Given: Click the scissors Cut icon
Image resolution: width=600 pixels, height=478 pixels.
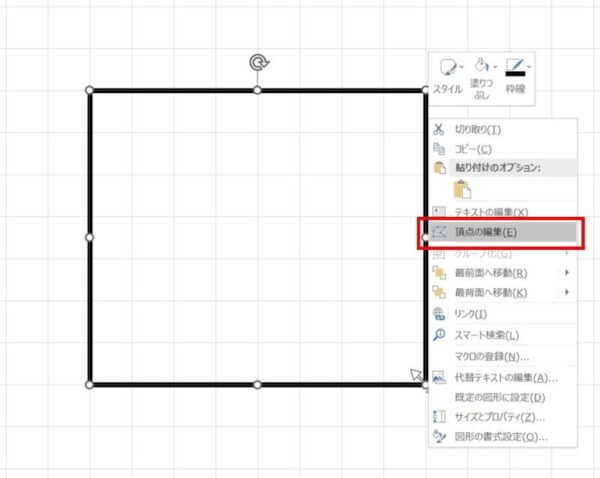Looking at the screenshot, I should [x=439, y=129].
